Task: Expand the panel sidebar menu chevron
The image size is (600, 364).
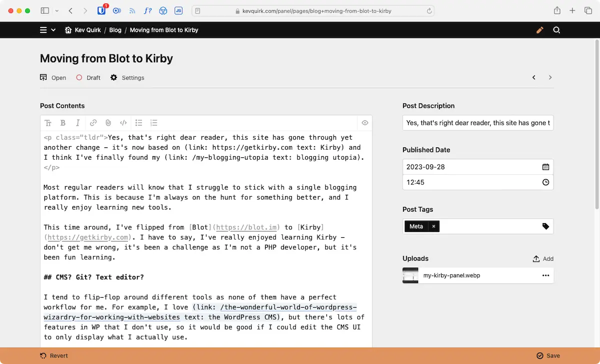Action: [53, 30]
